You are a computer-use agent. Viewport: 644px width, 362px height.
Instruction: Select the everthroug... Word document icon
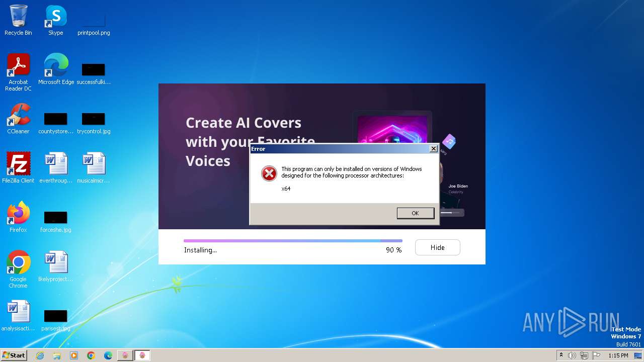pyautogui.click(x=56, y=168)
